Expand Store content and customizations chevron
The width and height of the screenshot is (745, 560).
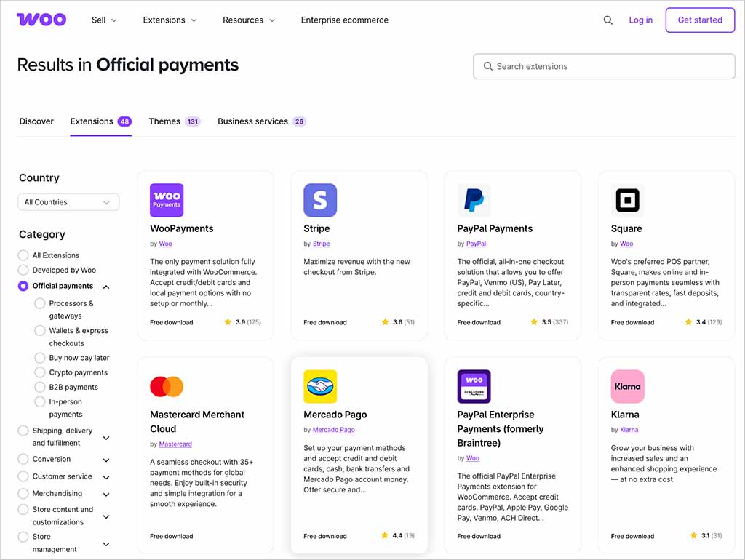(106, 516)
